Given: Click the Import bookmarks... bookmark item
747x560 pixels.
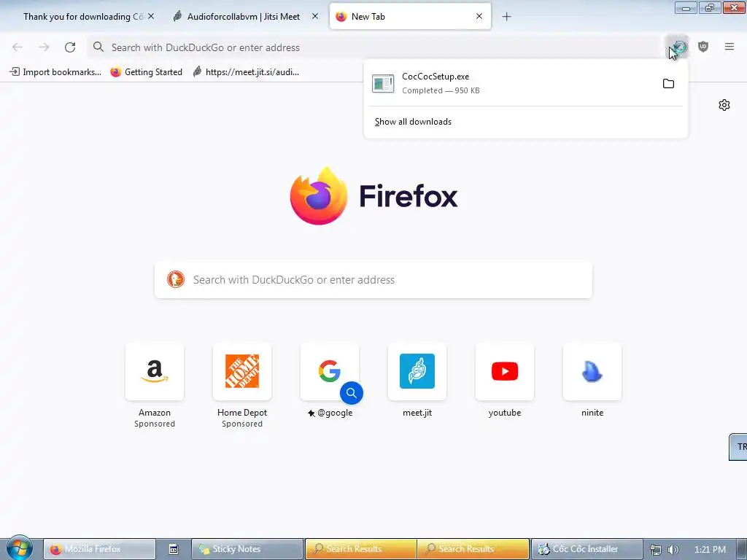Looking at the screenshot, I should (55, 72).
